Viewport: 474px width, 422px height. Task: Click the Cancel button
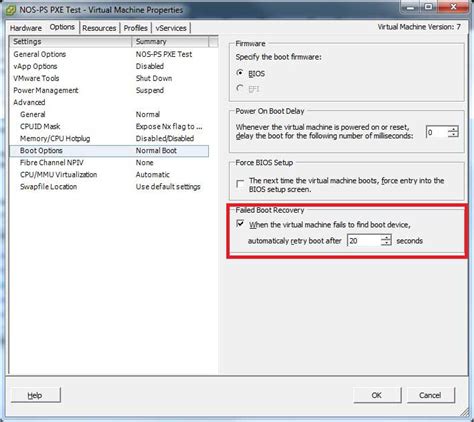pyautogui.click(x=430, y=395)
